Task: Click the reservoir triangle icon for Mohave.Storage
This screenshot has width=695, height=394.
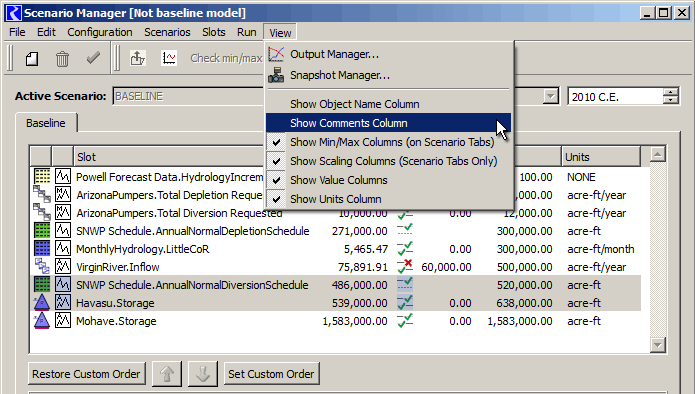Action: 42,320
